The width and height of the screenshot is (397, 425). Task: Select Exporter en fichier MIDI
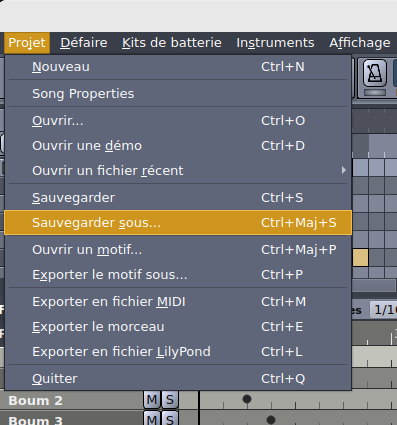pos(178,302)
